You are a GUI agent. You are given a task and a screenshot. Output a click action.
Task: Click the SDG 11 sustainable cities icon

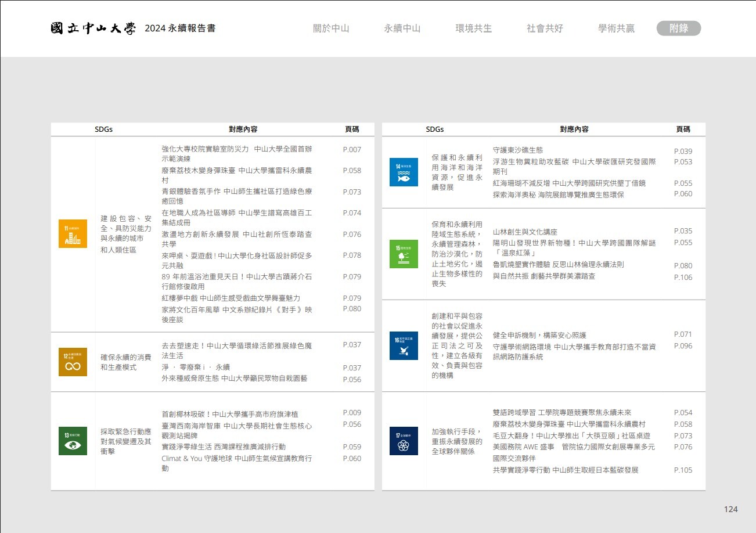click(x=73, y=233)
